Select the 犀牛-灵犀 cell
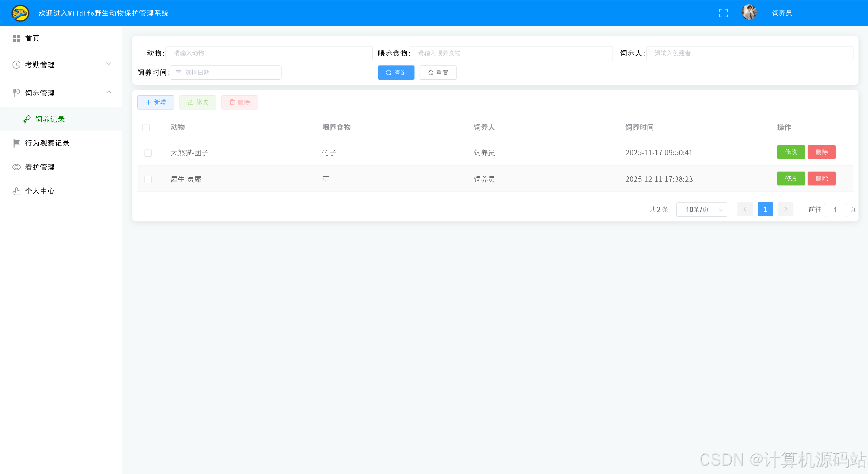868x474 pixels. pos(186,179)
